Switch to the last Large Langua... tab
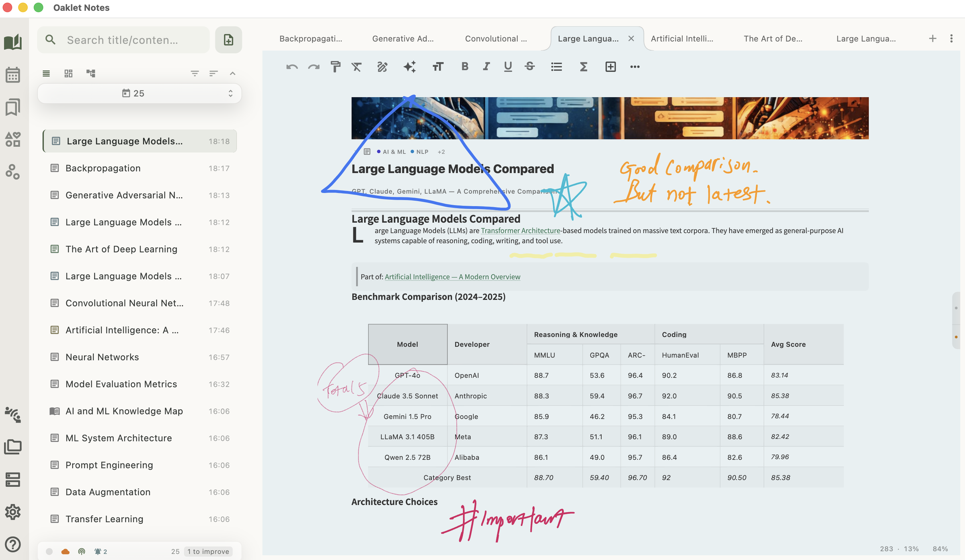Viewport: 965px width, 560px height. [x=866, y=39]
